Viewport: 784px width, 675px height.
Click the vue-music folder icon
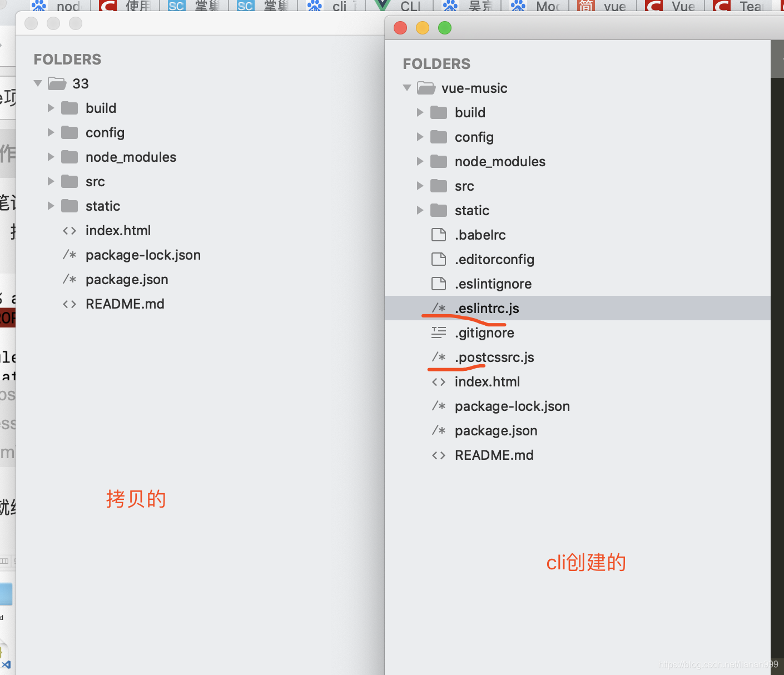click(426, 88)
